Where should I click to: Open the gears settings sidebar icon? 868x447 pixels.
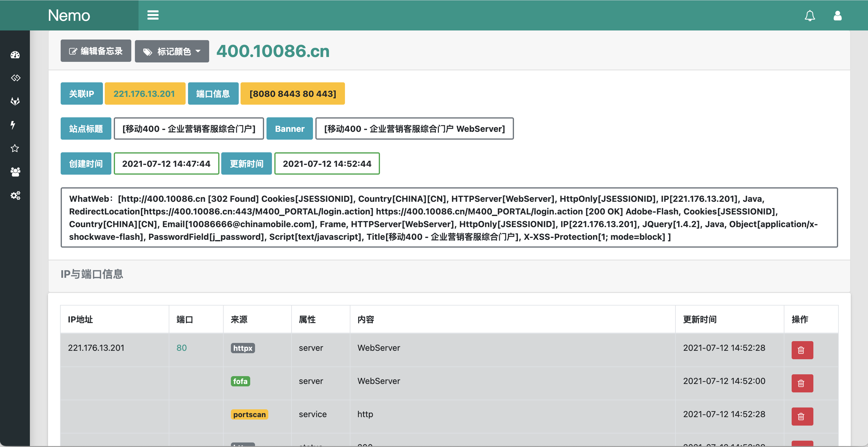(15, 195)
